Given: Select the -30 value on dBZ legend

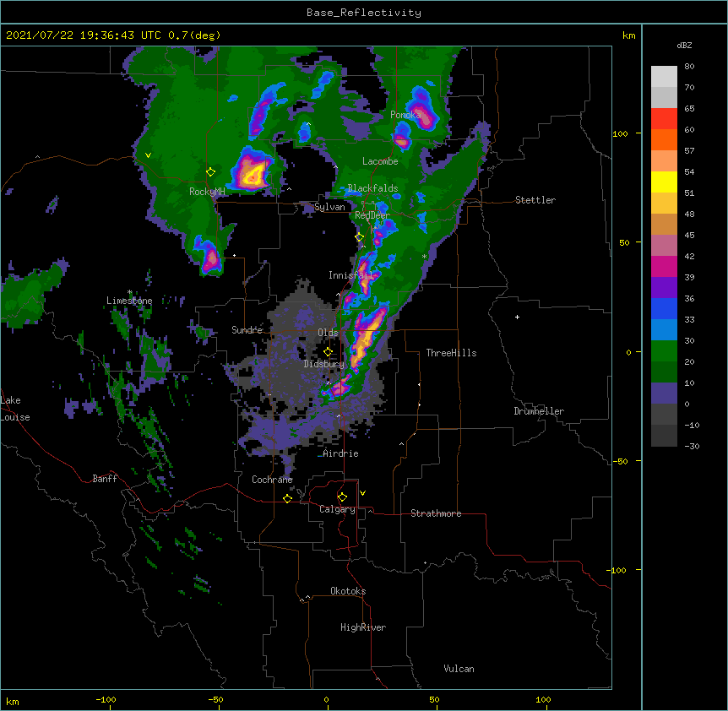Looking at the screenshot, I should pos(692,446).
